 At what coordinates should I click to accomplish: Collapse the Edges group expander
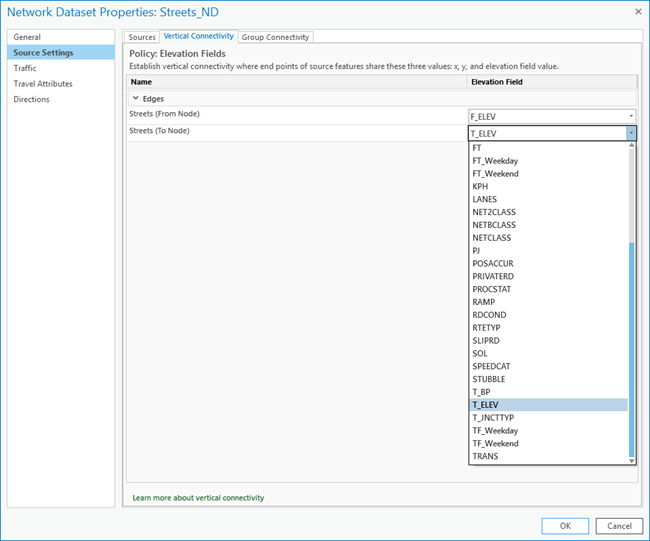tap(135, 99)
